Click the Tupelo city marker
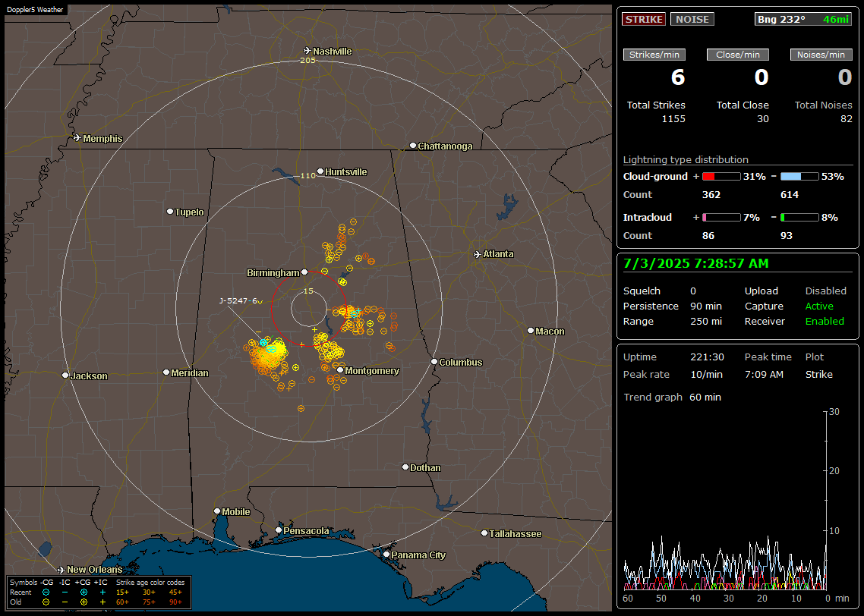 [x=170, y=212]
